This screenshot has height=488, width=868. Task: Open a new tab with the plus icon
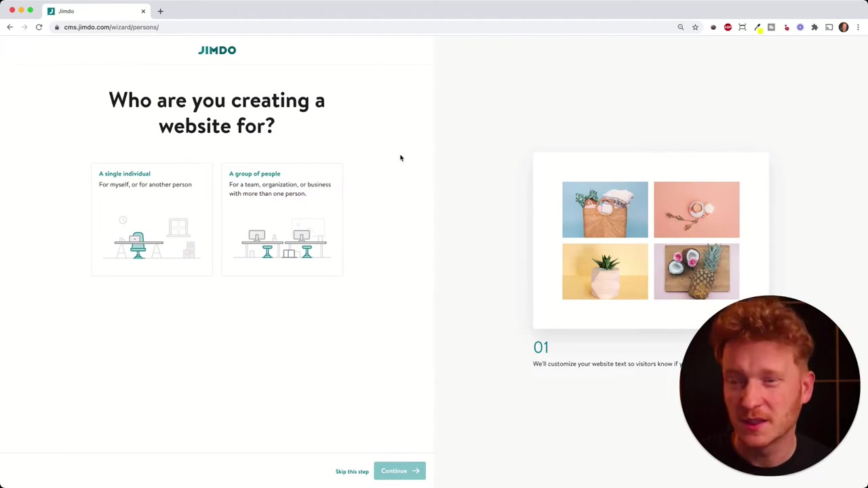[x=160, y=11]
